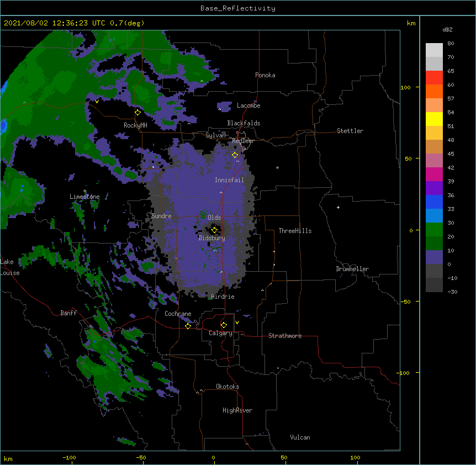Screen dimensions: 476x465
Task: Click the -100 tick on the bottom axis
Action: (x=70, y=457)
